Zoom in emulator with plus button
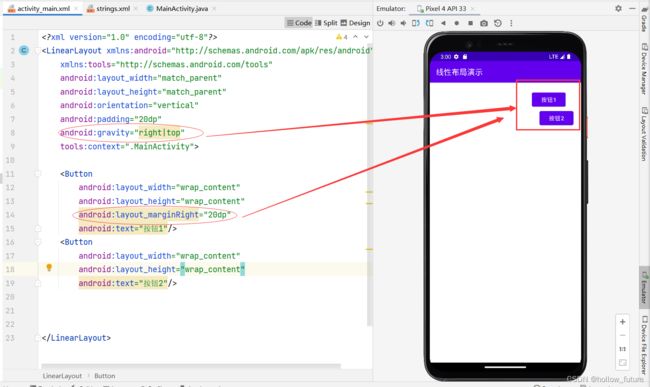This screenshot has width=650, height=387. coord(623,322)
